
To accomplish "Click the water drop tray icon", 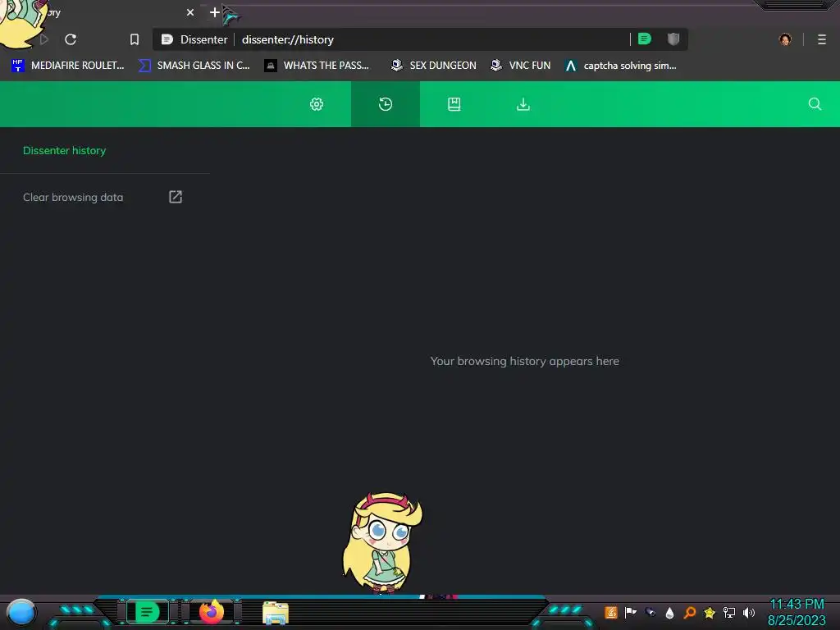I will (x=669, y=613).
